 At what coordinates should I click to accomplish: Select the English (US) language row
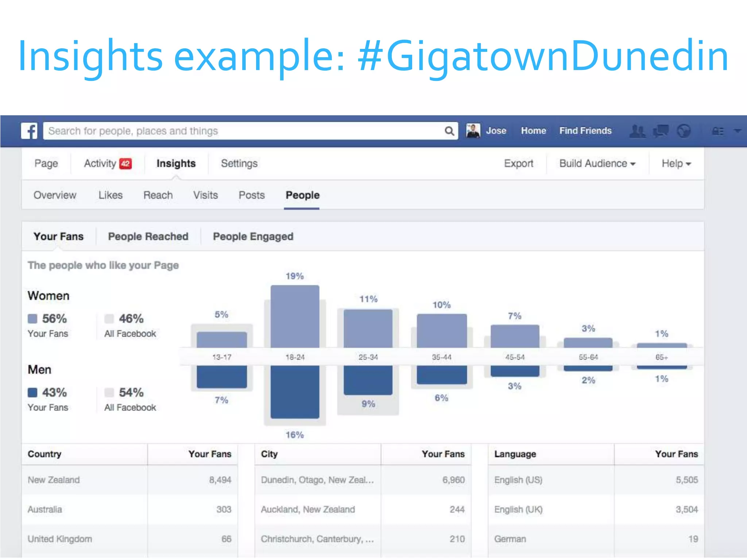pyautogui.click(x=596, y=480)
